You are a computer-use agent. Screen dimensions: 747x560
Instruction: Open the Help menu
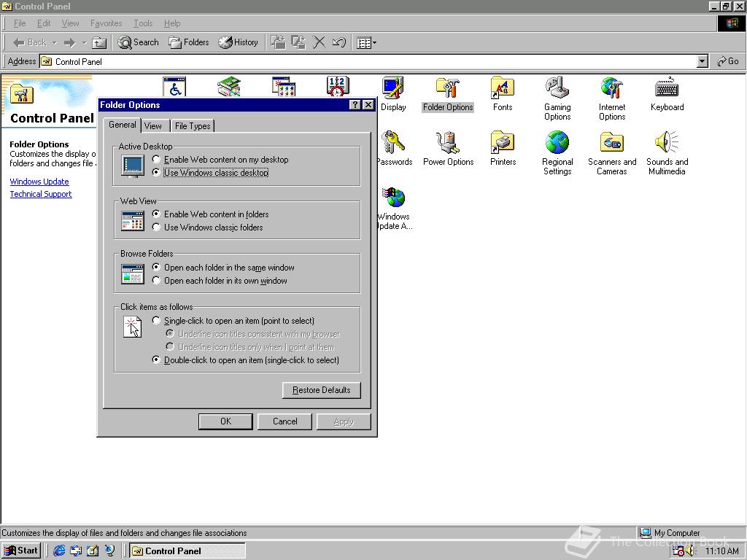(x=172, y=23)
